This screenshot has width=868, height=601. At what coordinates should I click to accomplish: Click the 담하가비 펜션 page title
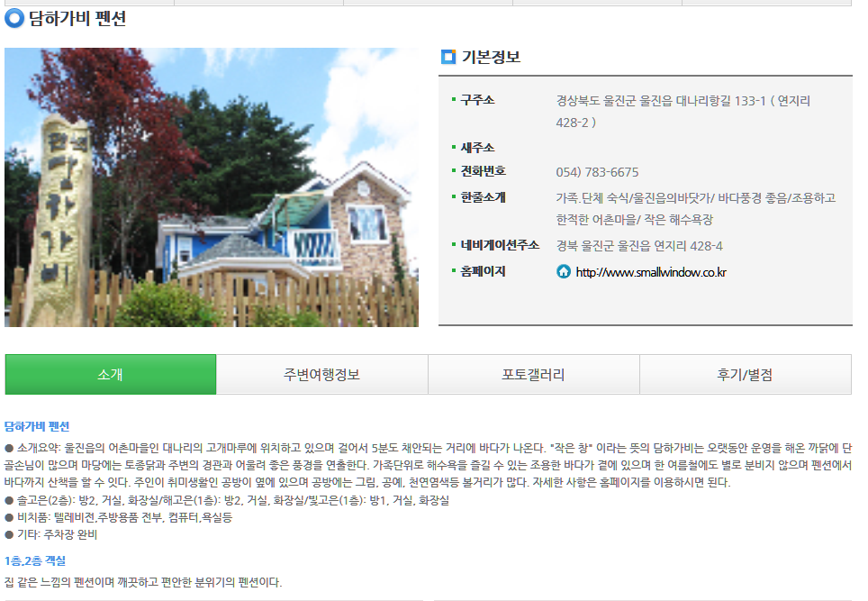point(77,18)
